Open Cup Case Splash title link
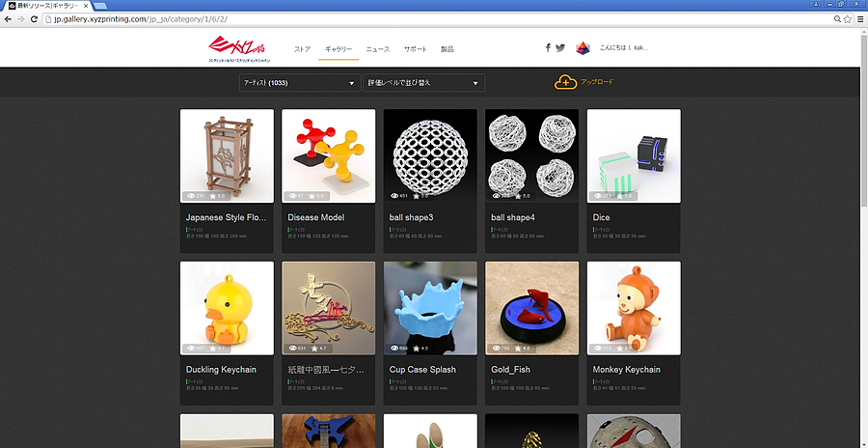Image resolution: width=868 pixels, height=448 pixels. pyautogui.click(x=422, y=369)
